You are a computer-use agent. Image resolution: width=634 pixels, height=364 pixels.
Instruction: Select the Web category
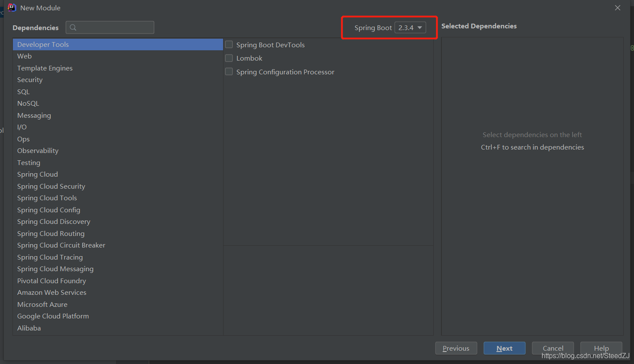coord(118,56)
